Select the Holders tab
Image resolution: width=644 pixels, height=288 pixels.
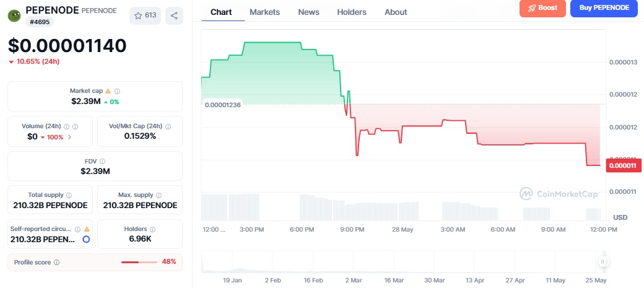pyautogui.click(x=352, y=12)
